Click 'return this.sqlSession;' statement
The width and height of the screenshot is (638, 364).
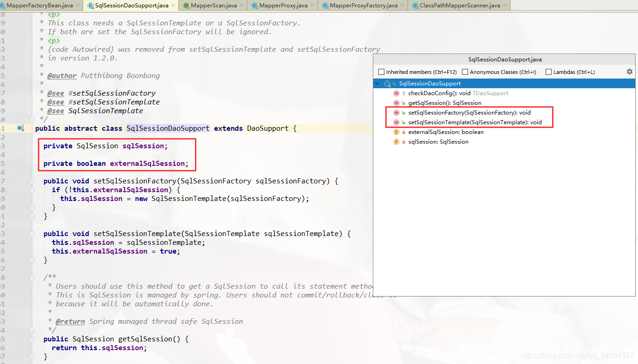pos(99,348)
